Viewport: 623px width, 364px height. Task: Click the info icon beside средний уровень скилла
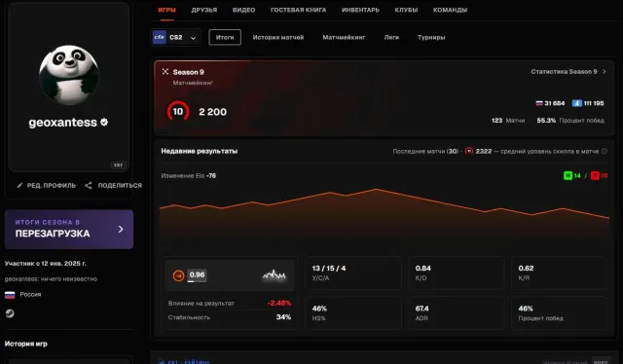point(605,151)
